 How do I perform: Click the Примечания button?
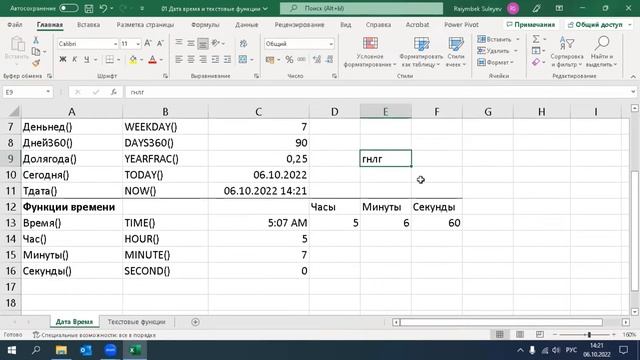point(531,24)
